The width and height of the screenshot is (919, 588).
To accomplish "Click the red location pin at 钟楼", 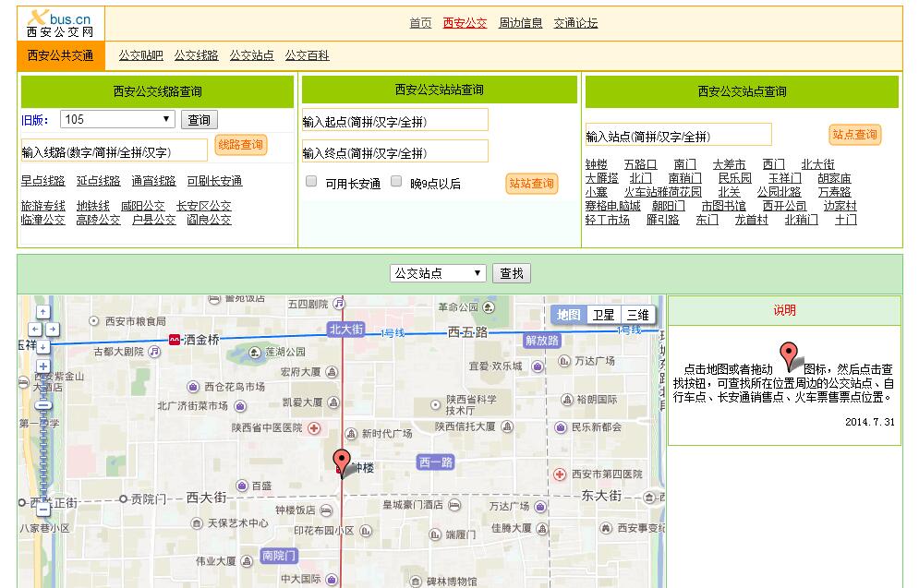I will pos(342,460).
